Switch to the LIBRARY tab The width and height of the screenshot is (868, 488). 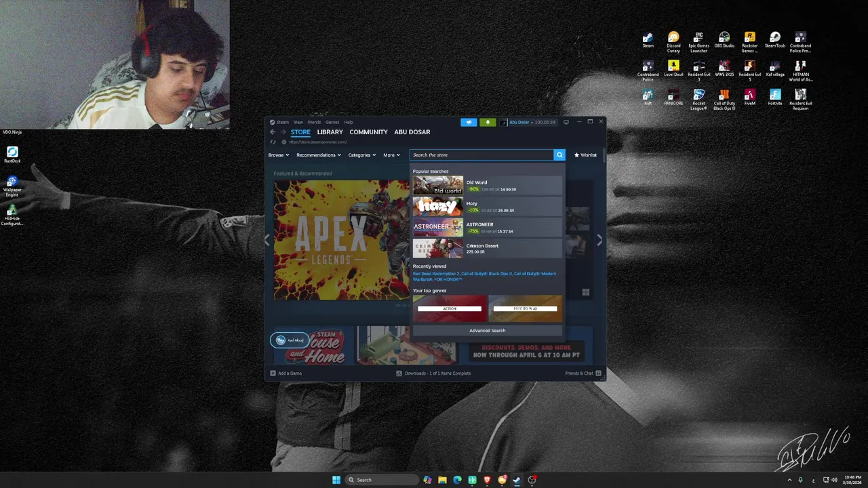(x=330, y=132)
